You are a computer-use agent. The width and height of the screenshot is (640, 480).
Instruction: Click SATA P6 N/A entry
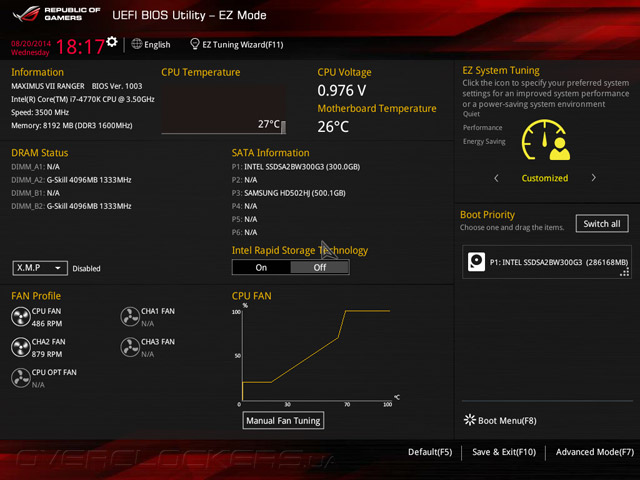(x=244, y=232)
